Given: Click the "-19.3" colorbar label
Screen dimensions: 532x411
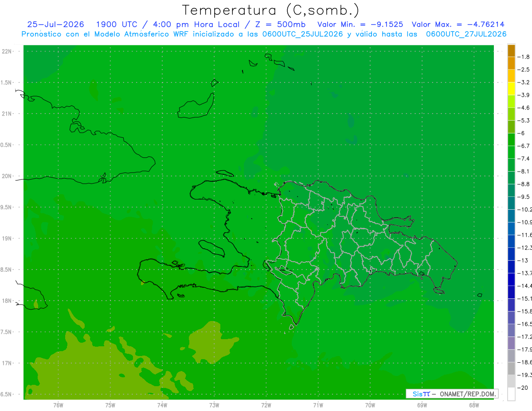Looking at the screenshot, I should [524, 375].
